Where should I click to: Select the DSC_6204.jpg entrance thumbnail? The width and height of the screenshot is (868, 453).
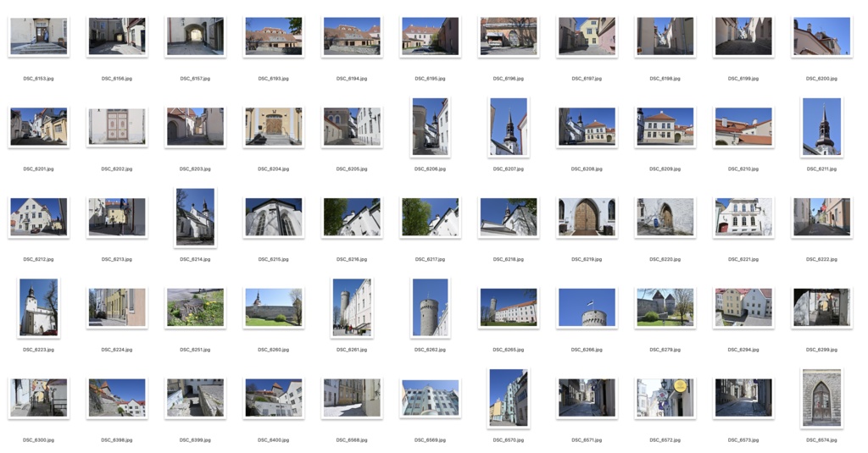(274, 127)
